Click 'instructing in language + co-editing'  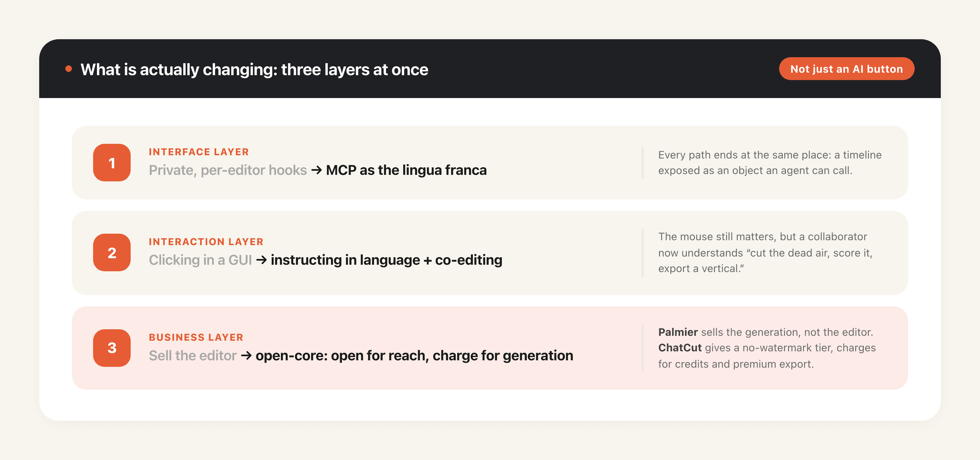[x=387, y=260]
